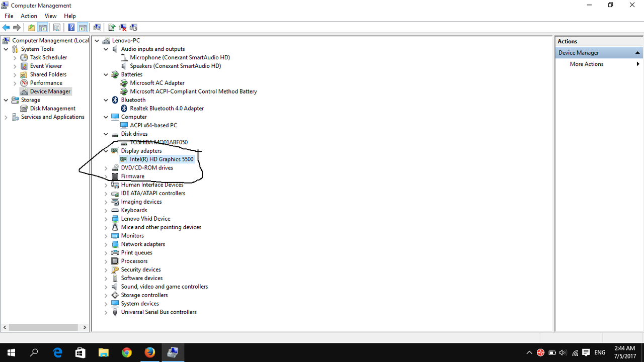Screen dimensions: 644x362
Task: Collapse the System Tools node
Action: [6, 49]
